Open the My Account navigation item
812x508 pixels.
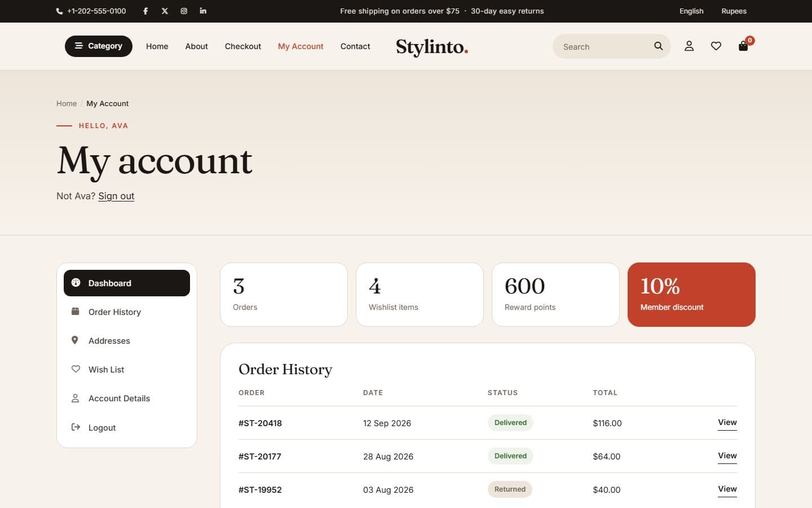(x=301, y=46)
